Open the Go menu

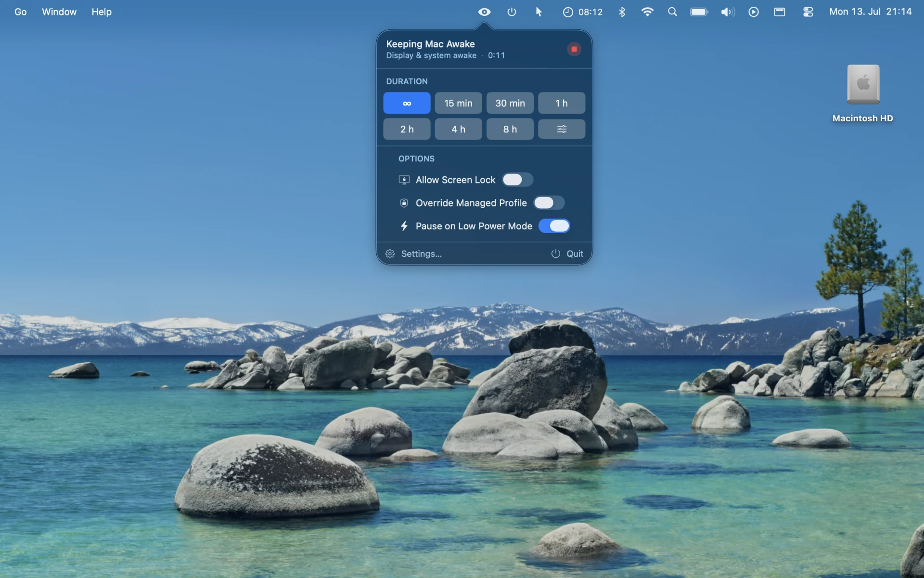[x=21, y=12]
